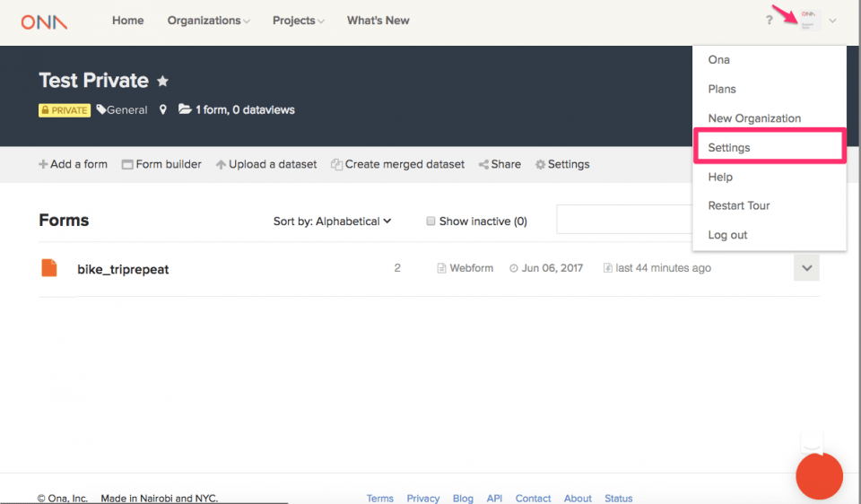Click Upload a dataset
The height and width of the screenshot is (504, 861).
coord(266,164)
